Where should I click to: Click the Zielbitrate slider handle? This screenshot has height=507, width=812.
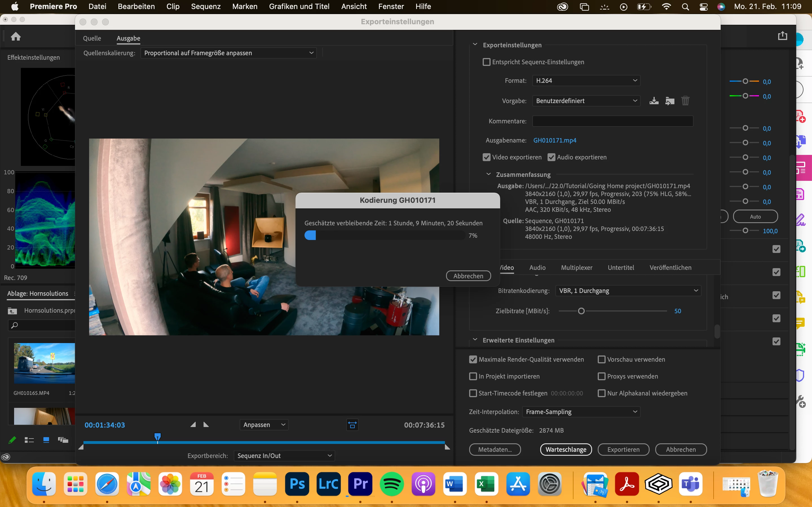pyautogui.click(x=581, y=311)
